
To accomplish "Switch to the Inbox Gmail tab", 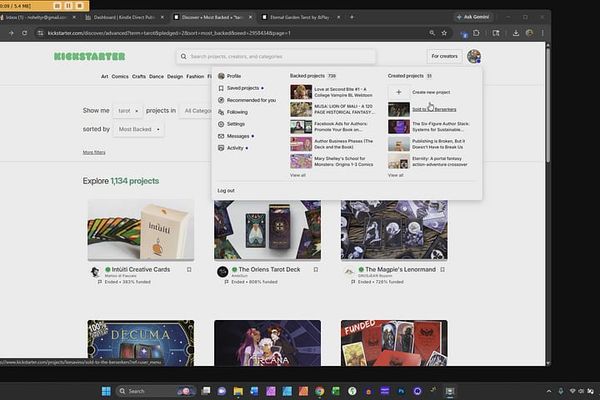I will tap(36, 17).
